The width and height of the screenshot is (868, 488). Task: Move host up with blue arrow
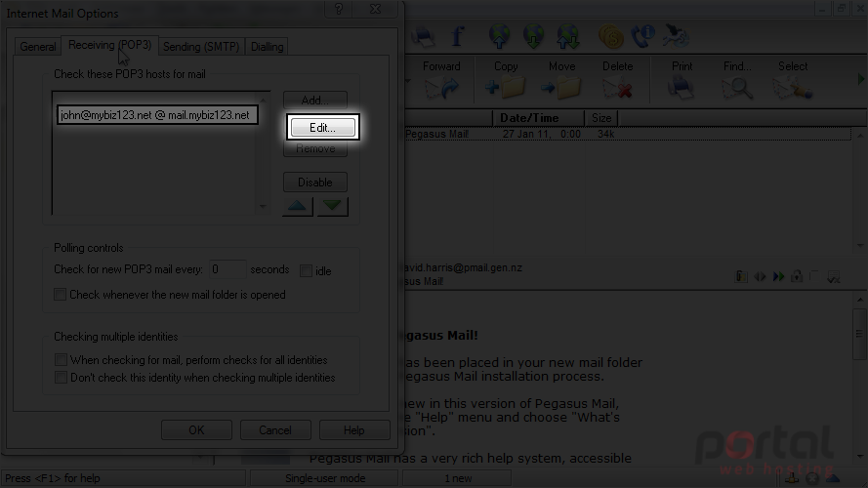pyautogui.click(x=297, y=206)
